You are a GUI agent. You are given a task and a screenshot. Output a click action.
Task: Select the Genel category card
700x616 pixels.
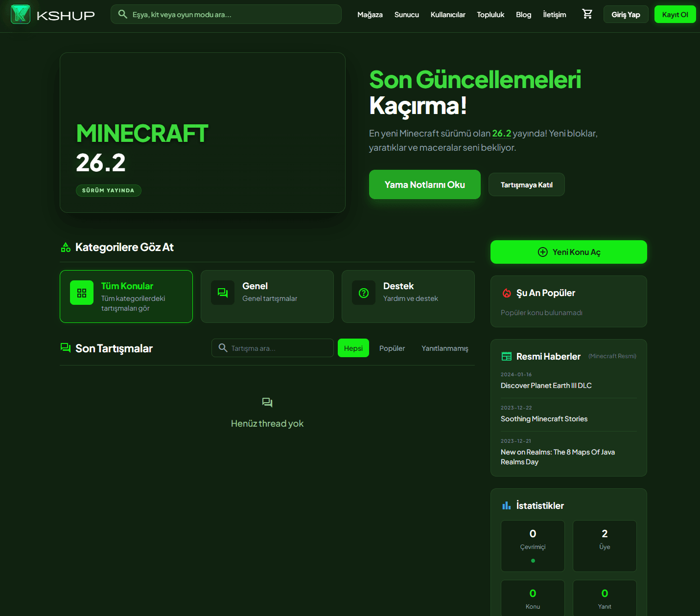click(267, 297)
